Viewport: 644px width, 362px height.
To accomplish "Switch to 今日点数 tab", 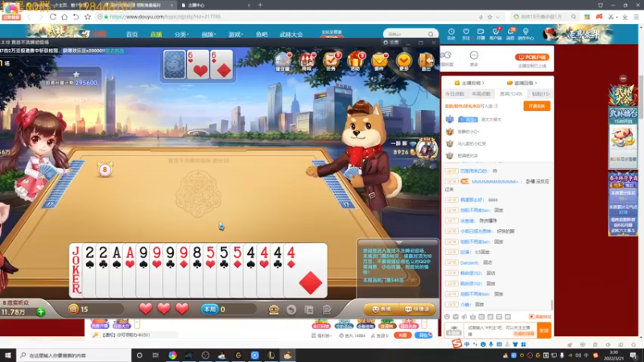I will 455,94.
